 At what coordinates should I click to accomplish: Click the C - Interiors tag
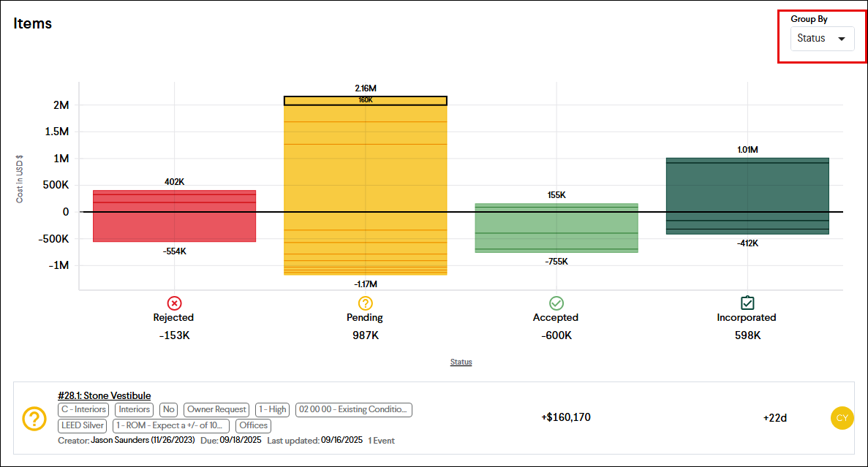tap(83, 409)
